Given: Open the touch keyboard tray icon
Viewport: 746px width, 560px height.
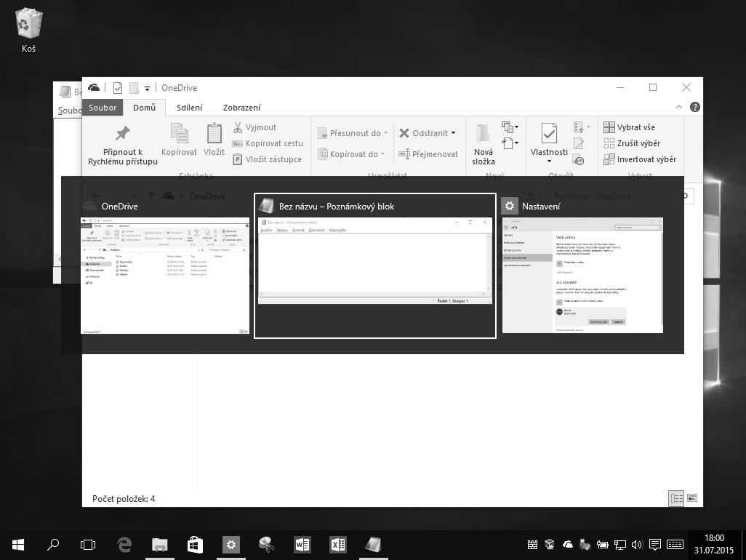Looking at the screenshot, I should pos(675,545).
